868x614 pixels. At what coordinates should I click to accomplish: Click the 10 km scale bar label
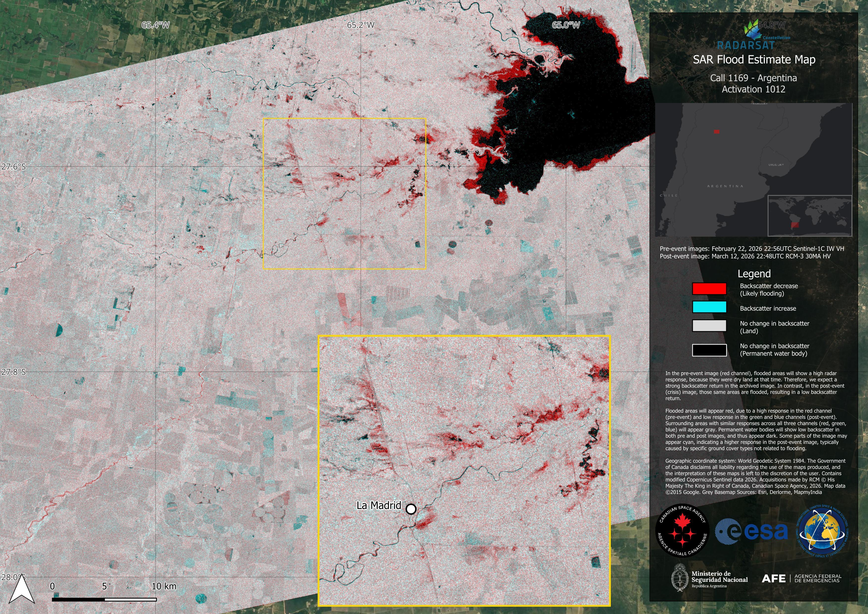tap(164, 587)
